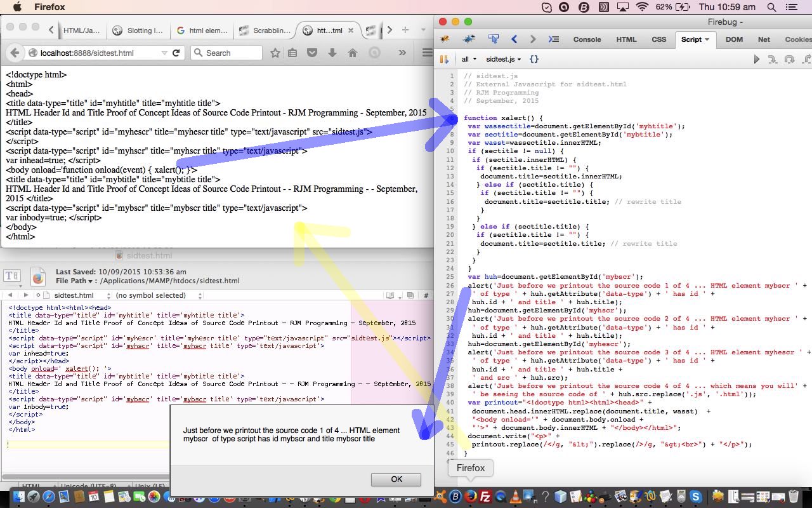Image resolution: width=812 pixels, height=508 pixels.
Task: Open the 'all' script filter dropdown
Action: tap(469, 59)
